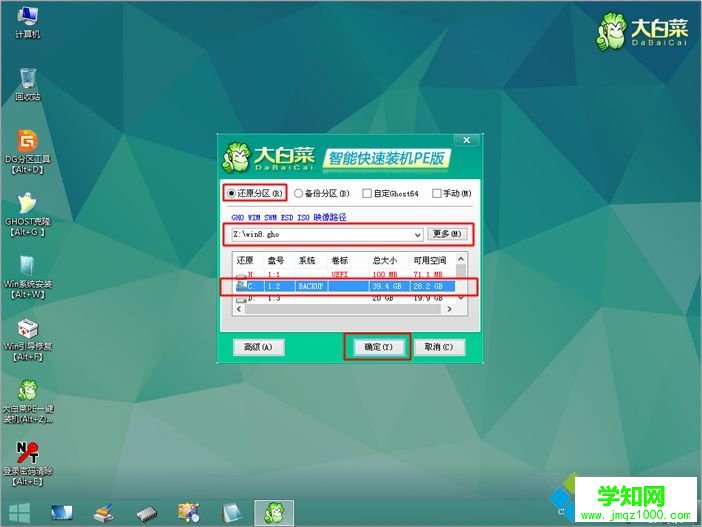Click the 总大小 column header
The height and width of the screenshot is (527, 702).
385,260
